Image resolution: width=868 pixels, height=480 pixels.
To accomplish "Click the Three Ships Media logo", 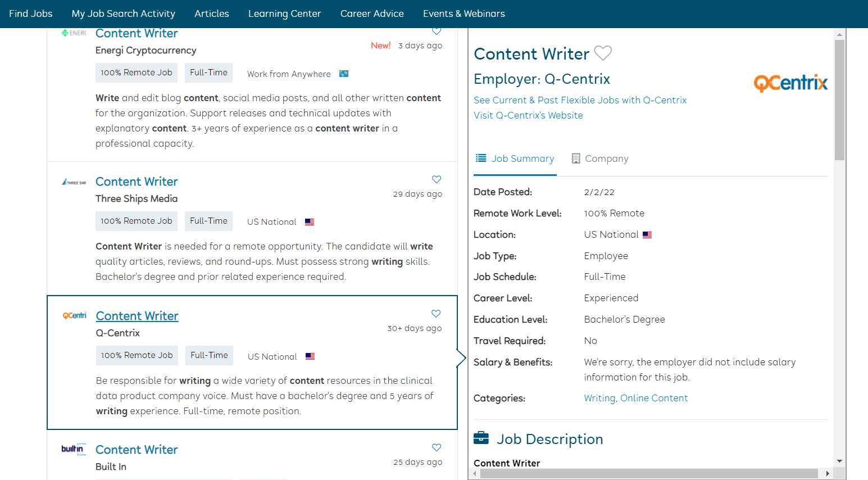I will [74, 182].
